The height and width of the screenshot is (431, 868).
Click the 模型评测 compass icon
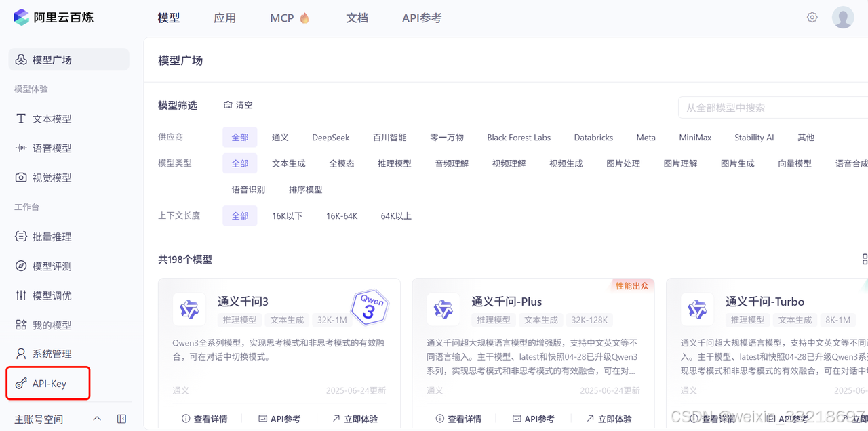21,266
